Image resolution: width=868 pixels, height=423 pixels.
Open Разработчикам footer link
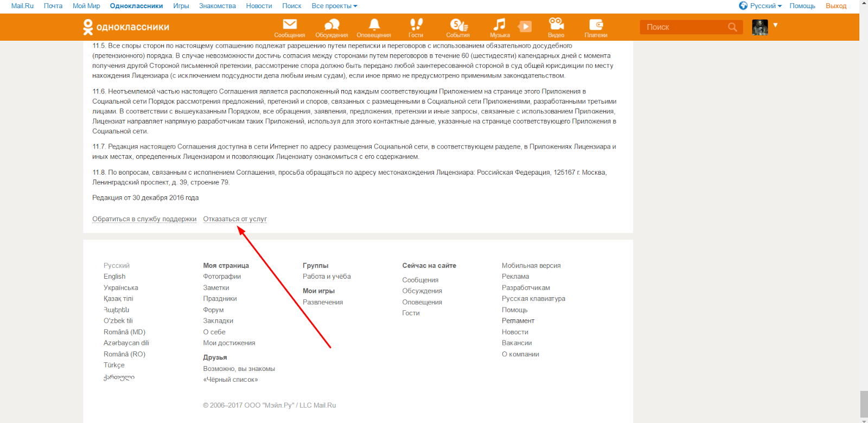coord(526,288)
